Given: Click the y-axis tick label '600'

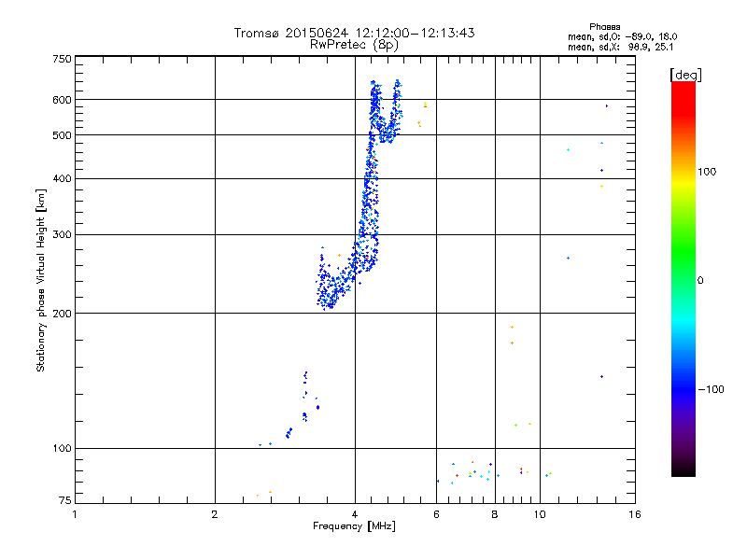Looking at the screenshot, I should (x=62, y=100).
